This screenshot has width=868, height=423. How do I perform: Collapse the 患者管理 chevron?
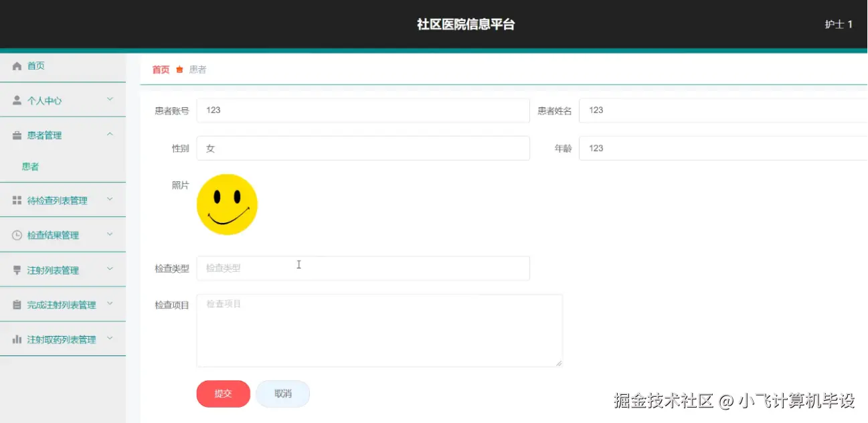point(110,135)
